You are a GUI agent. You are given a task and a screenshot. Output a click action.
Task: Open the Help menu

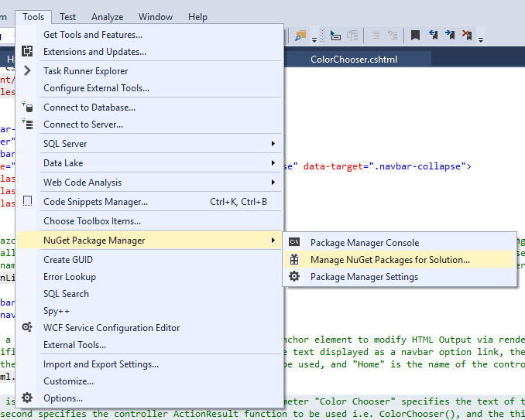197,17
